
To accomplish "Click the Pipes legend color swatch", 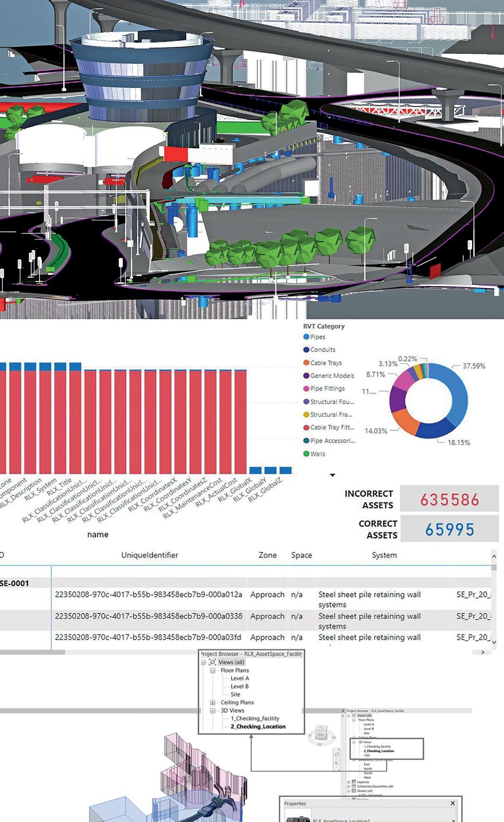I will (x=306, y=337).
